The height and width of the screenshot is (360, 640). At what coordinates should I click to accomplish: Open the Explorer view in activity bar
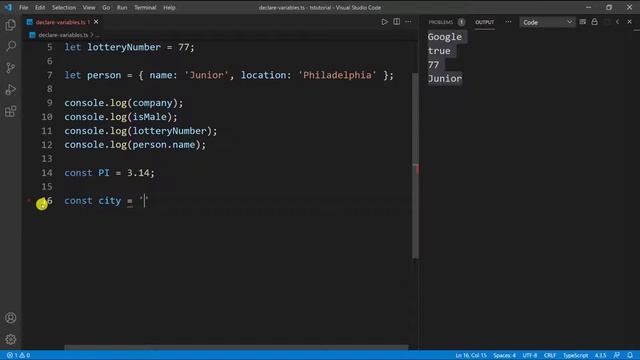coord(11,24)
